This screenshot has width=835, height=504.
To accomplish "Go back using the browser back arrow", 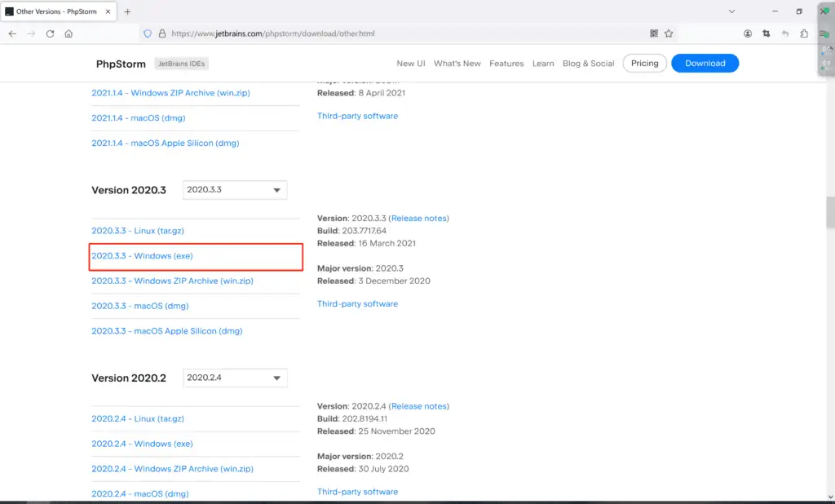I will tap(12, 33).
